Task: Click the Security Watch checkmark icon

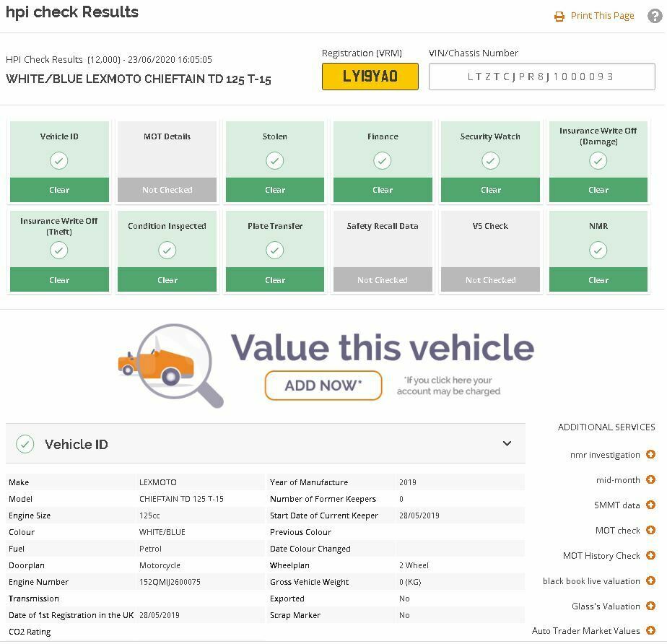Action: [x=490, y=161]
